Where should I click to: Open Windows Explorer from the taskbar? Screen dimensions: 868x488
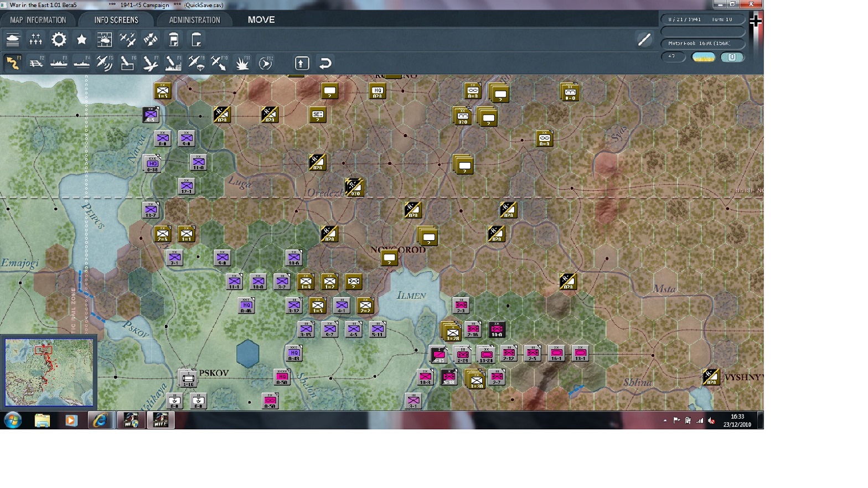point(43,420)
